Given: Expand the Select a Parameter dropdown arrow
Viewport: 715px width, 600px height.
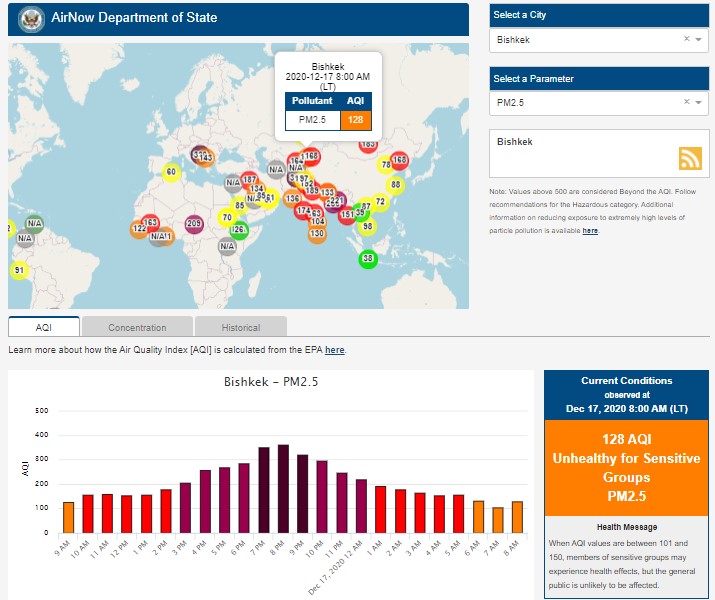Looking at the screenshot, I should pos(699,102).
